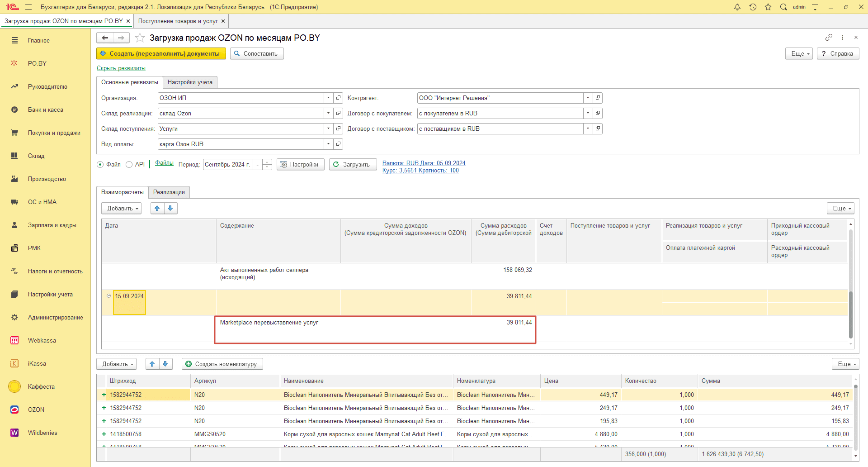Open history clock icon
This screenshot has width=868, height=467.
[x=753, y=7]
